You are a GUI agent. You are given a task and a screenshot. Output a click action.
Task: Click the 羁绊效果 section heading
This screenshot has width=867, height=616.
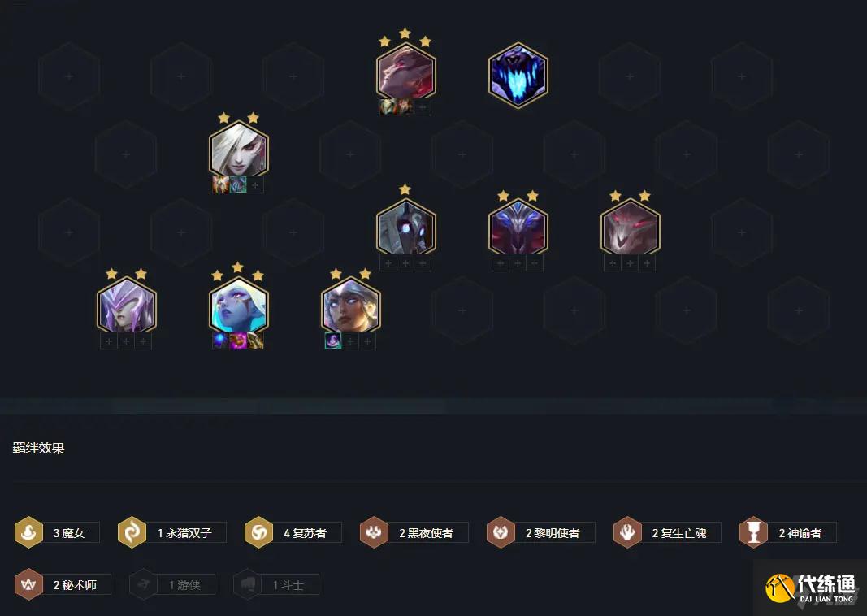39,448
